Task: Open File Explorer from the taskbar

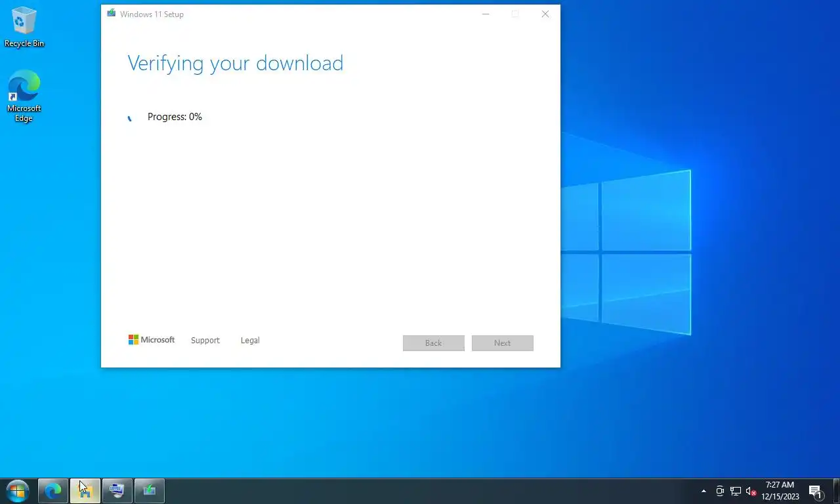Action: pos(85,491)
